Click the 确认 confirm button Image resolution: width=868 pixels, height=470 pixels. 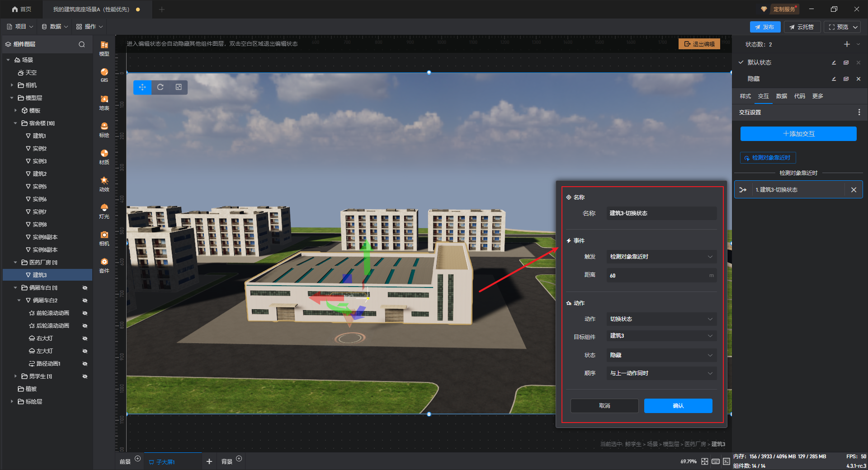(678, 406)
